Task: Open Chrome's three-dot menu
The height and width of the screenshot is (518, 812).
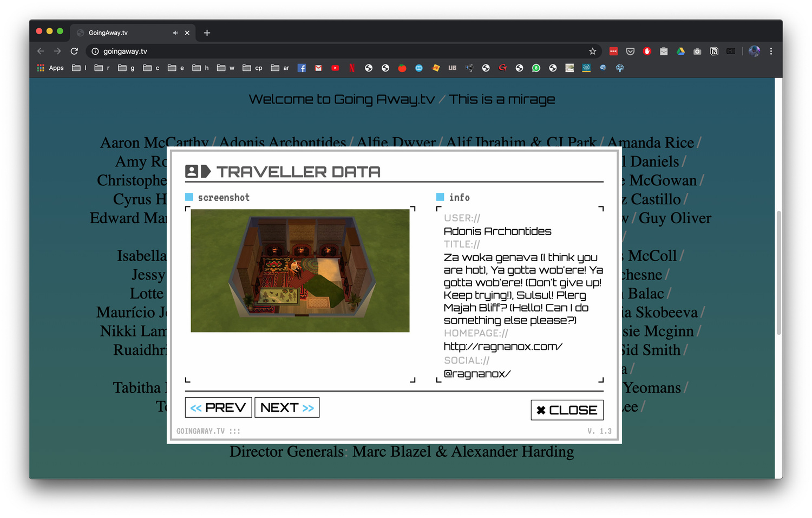Action: coord(771,51)
